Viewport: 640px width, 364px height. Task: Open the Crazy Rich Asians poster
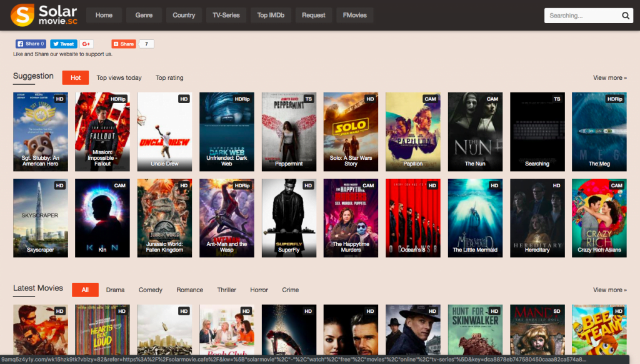pos(599,218)
